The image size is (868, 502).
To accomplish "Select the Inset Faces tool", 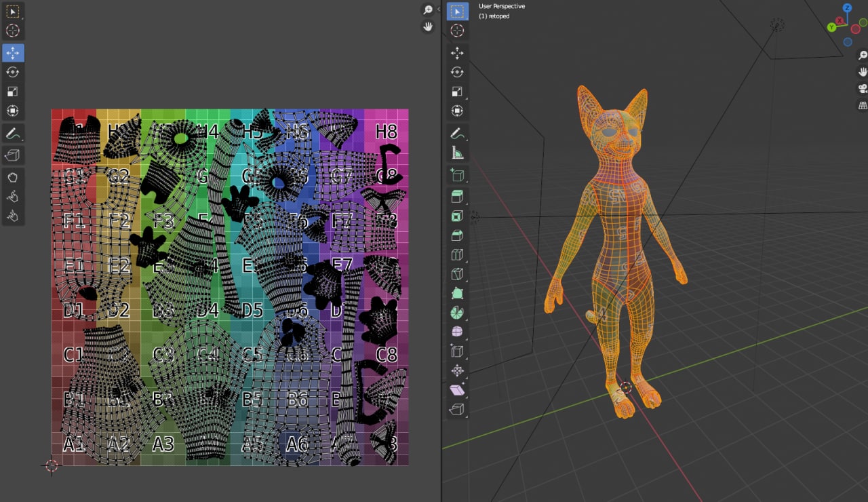I will pos(458,216).
